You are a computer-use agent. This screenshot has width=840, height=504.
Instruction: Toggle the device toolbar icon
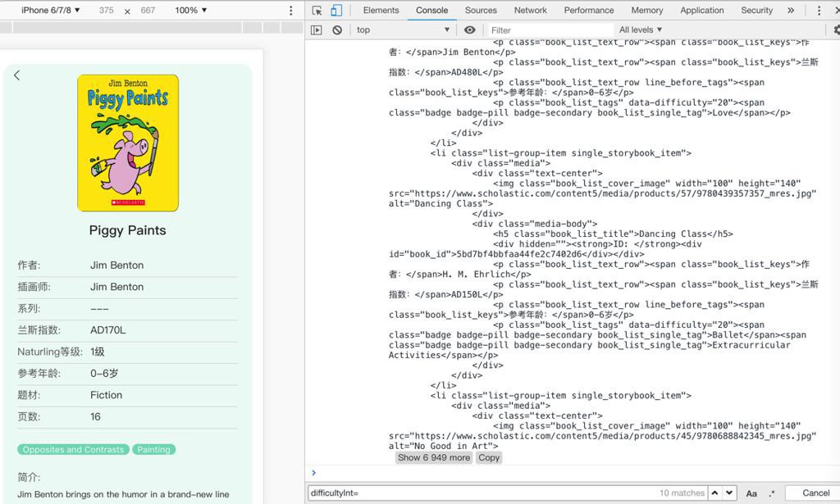coord(336,10)
